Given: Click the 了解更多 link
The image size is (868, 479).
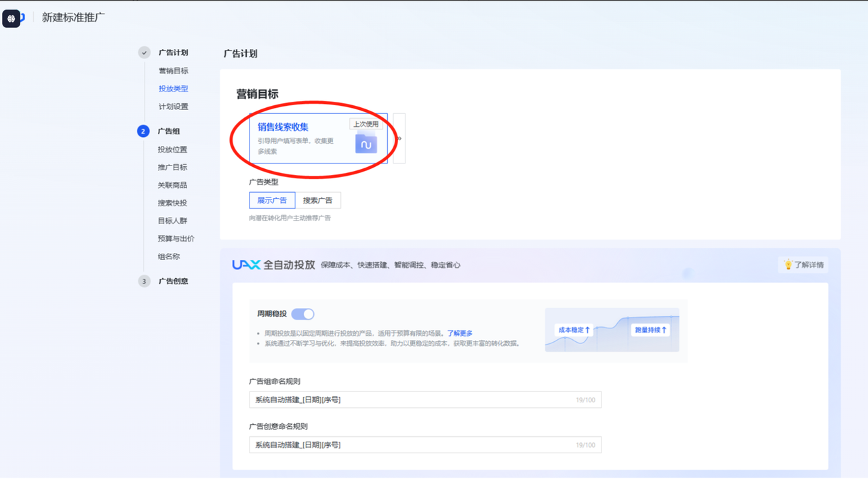Looking at the screenshot, I should pos(459,333).
